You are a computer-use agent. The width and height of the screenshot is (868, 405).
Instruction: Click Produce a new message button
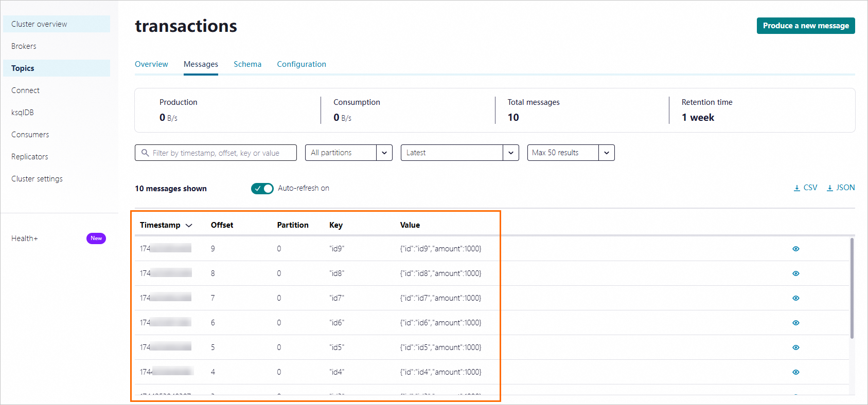[x=806, y=26]
